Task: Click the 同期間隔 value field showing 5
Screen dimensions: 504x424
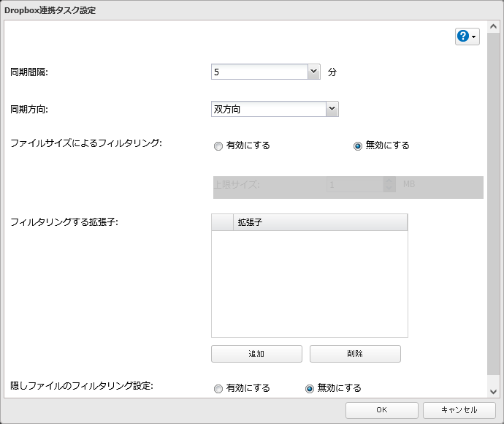Action: pos(260,72)
